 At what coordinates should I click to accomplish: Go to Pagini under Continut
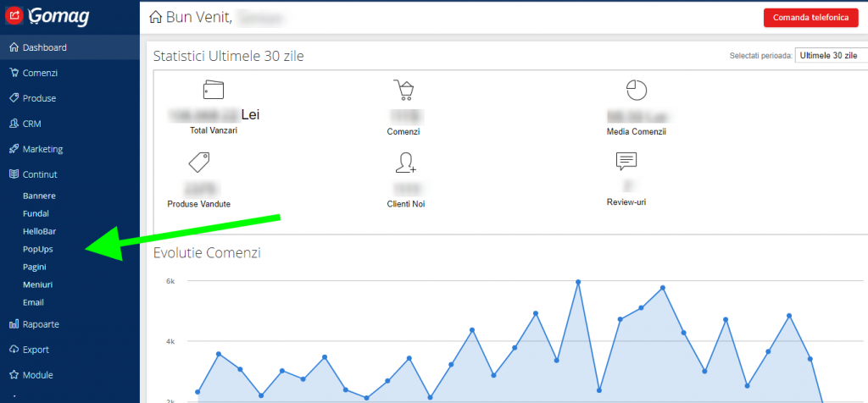[x=34, y=267]
